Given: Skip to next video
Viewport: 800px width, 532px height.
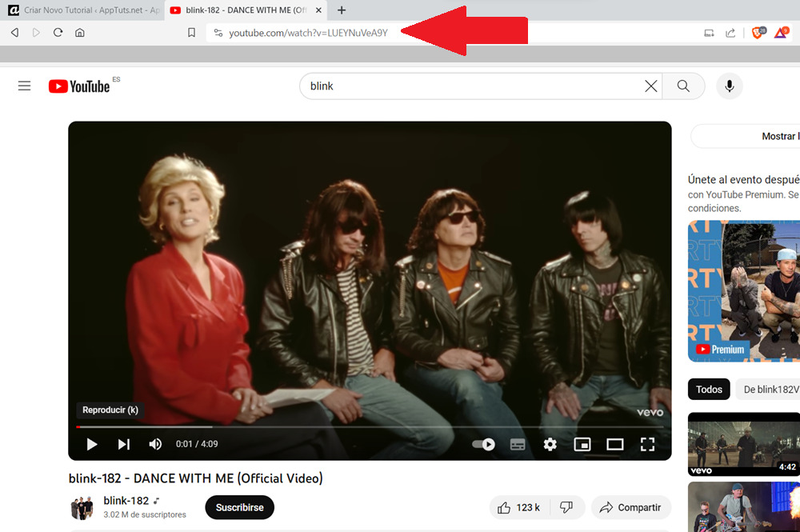Looking at the screenshot, I should 123,444.
